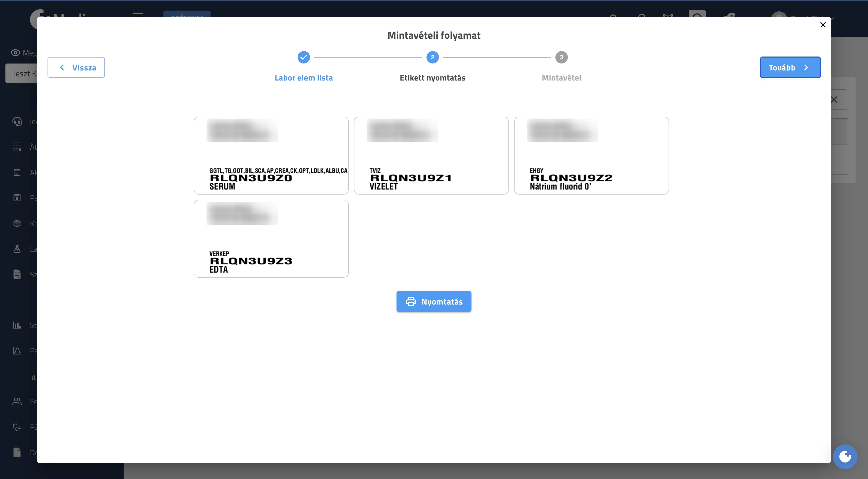Select the EDTA label RLQN3U9Z3
The width and height of the screenshot is (868, 479).
coord(271,239)
